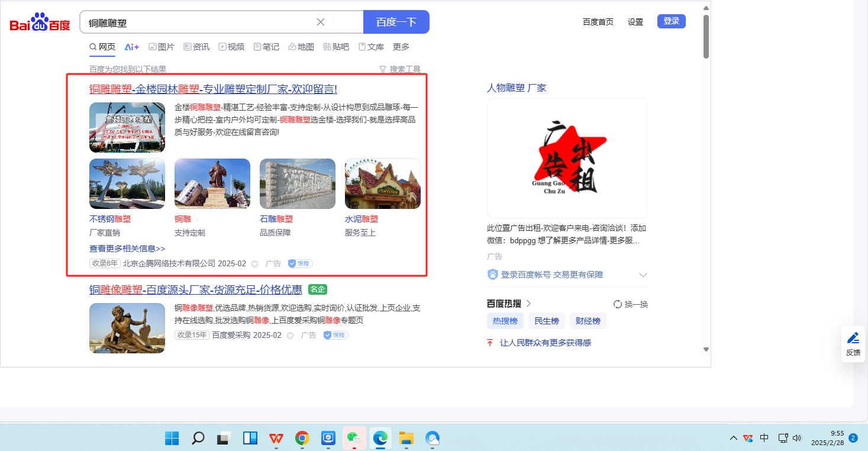Open the dropdown arrow beside 百度爱采购 2025-02
Screen dimensions: 868x451
pyautogui.click(x=290, y=336)
